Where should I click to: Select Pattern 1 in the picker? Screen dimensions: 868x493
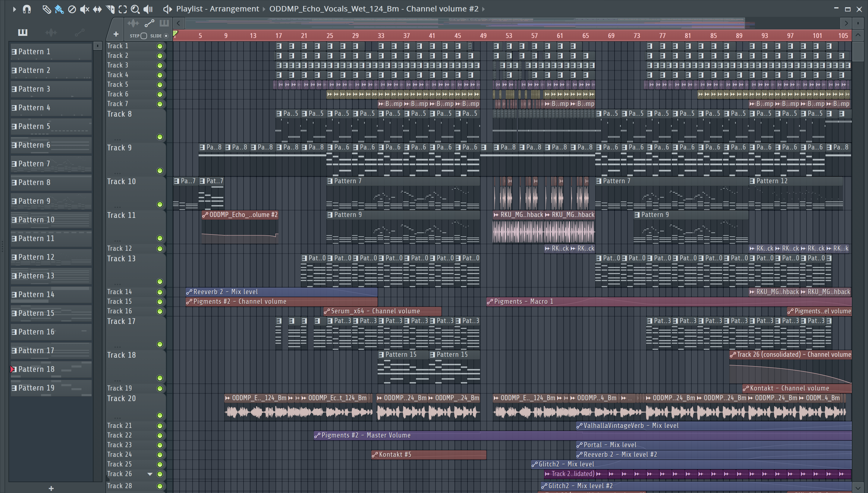51,52
